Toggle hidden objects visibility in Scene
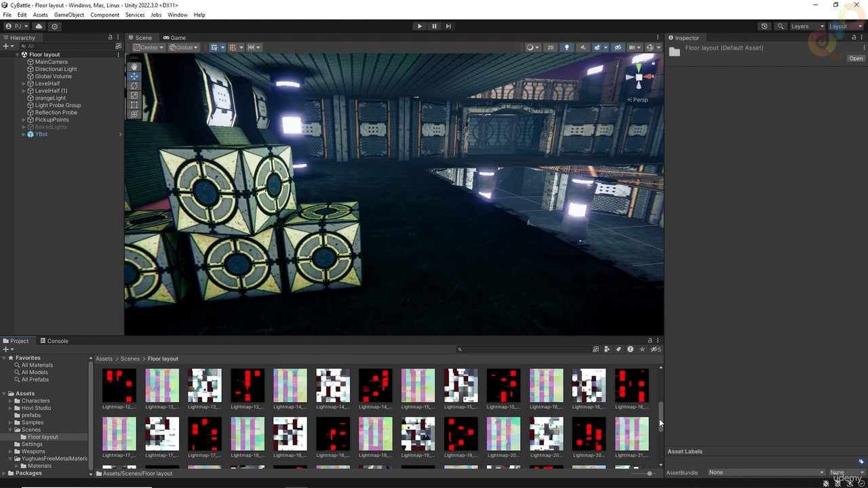 (x=617, y=47)
